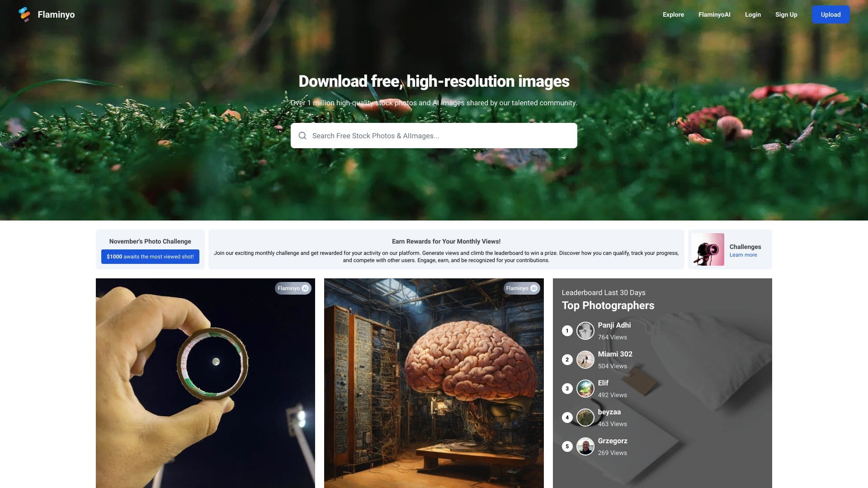Click the Flaminyo AI badge on brain image

521,288
